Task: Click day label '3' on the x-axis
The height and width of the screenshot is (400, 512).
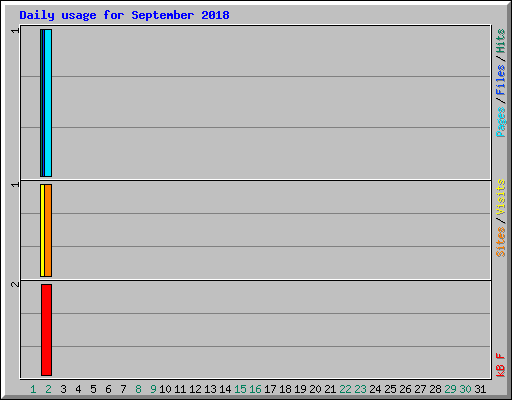Action: [63, 389]
